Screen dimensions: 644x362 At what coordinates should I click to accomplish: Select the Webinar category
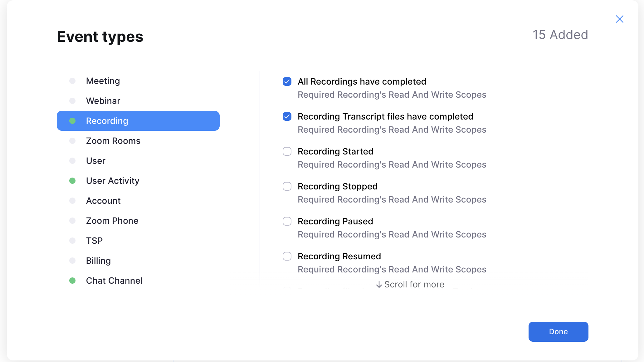click(x=103, y=101)
